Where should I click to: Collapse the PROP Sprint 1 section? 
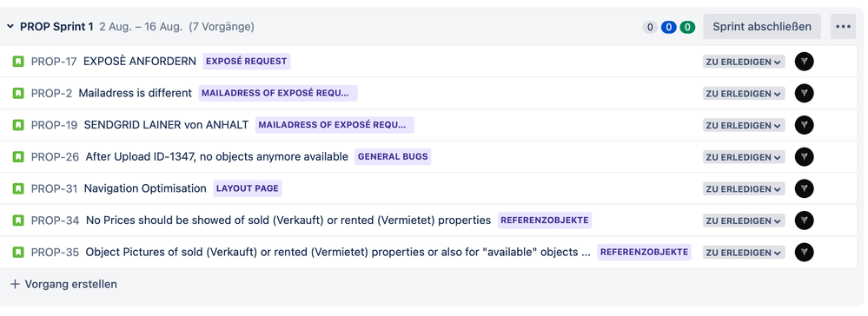(10, 26)
